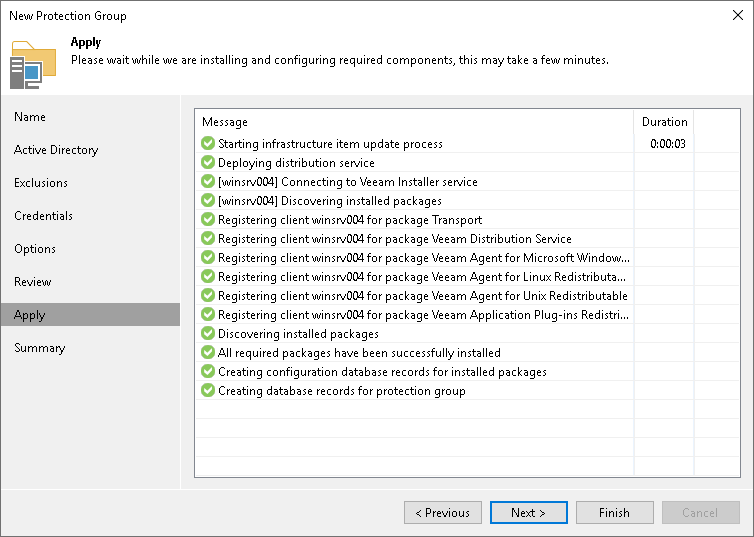
Task: Select 'All required packages have been successfully installed'
Action: click(x=359, y=352)
